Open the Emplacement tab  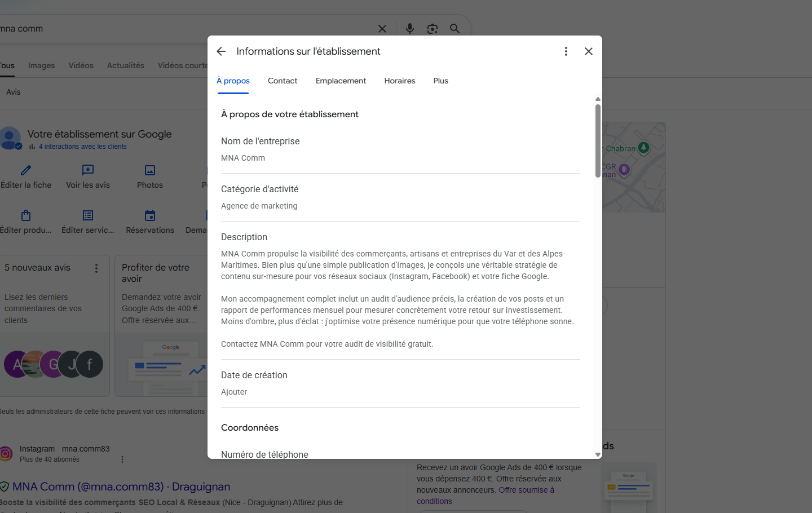341,81
